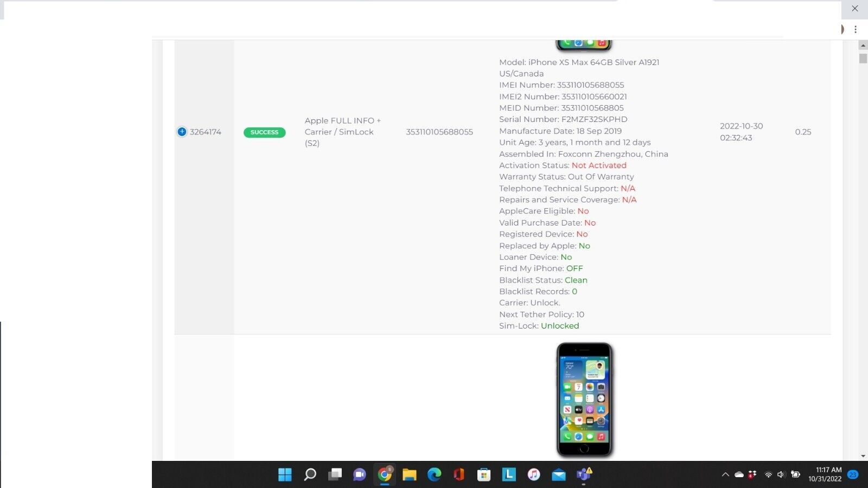
Task: Open Task View on the taskbar
Action: 335,474
